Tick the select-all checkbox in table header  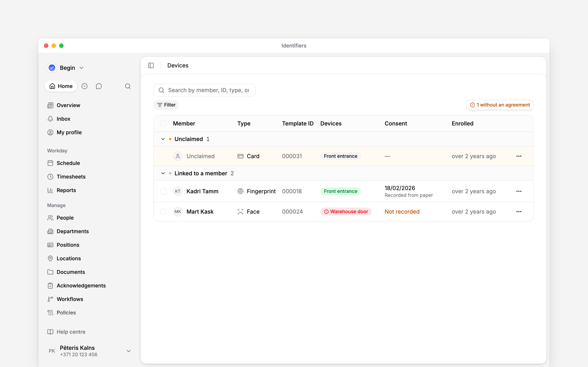[163, 123]
